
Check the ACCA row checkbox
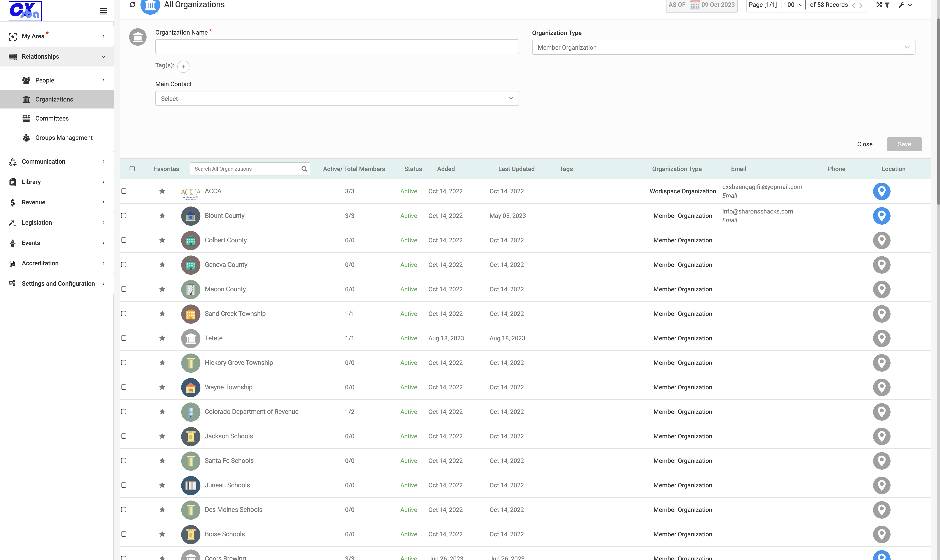[123, 191]
